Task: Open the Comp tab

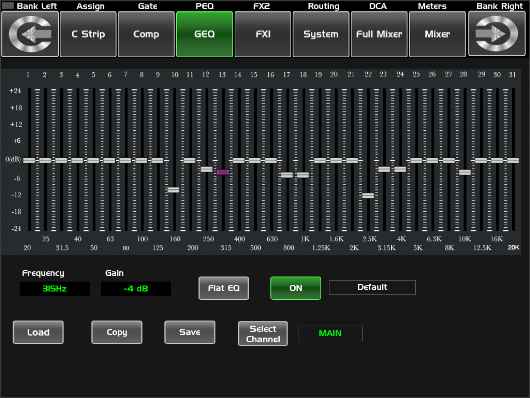Action: pyautogui.click(x=146, y=34)
